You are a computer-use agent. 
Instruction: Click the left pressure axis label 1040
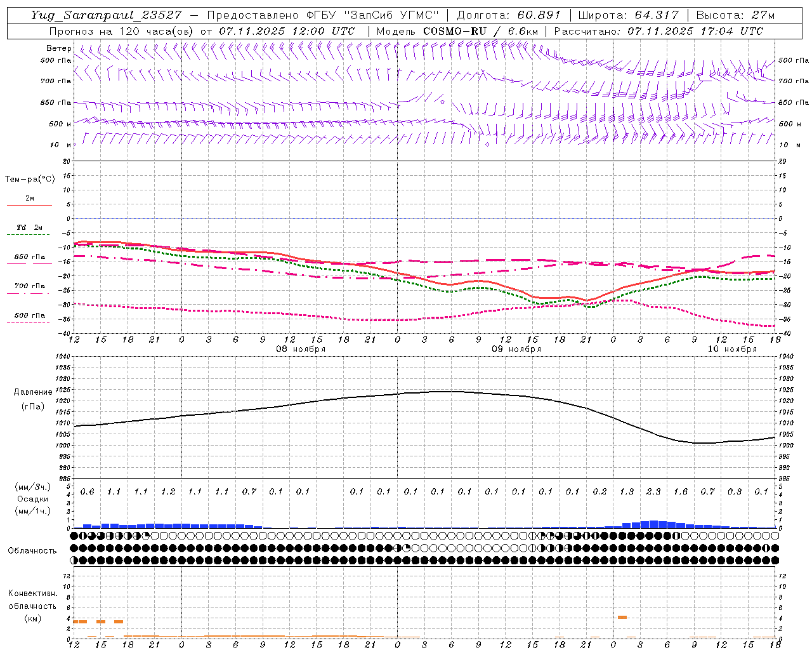click(x=62, y=356)
